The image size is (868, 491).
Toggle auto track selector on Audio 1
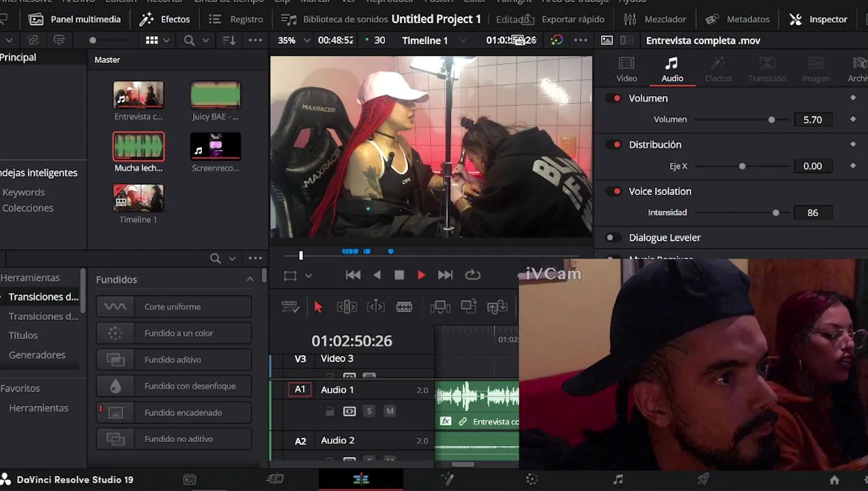349,411
